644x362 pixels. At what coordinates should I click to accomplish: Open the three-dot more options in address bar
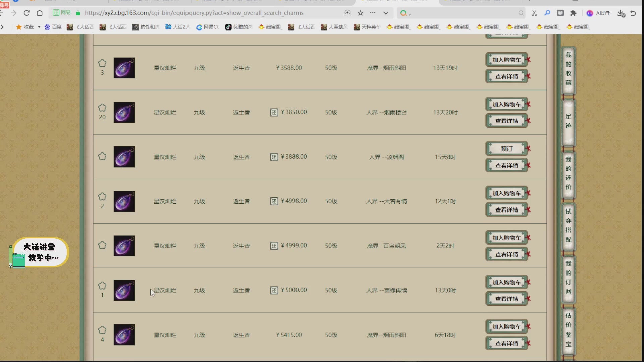coord(373,13)
